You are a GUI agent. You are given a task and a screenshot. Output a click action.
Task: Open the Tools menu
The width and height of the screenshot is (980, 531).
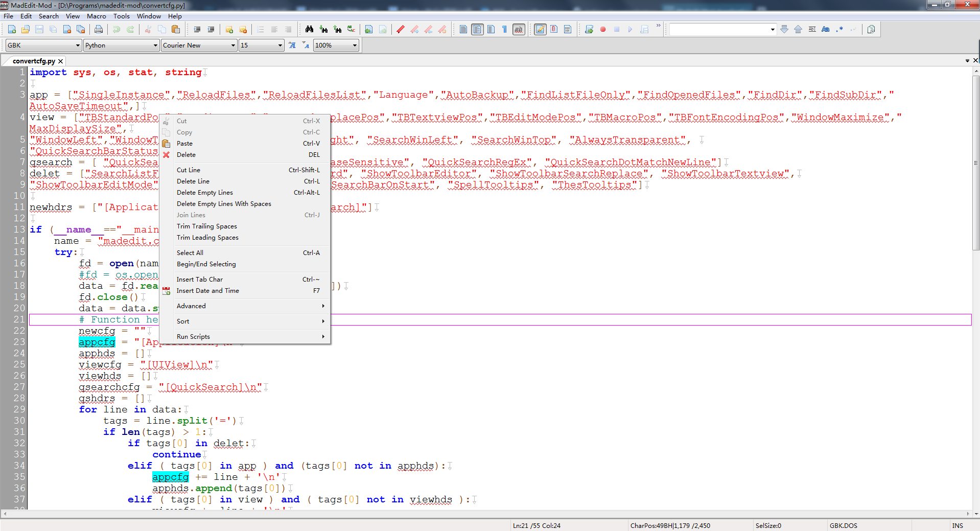[x=121, y=16]
